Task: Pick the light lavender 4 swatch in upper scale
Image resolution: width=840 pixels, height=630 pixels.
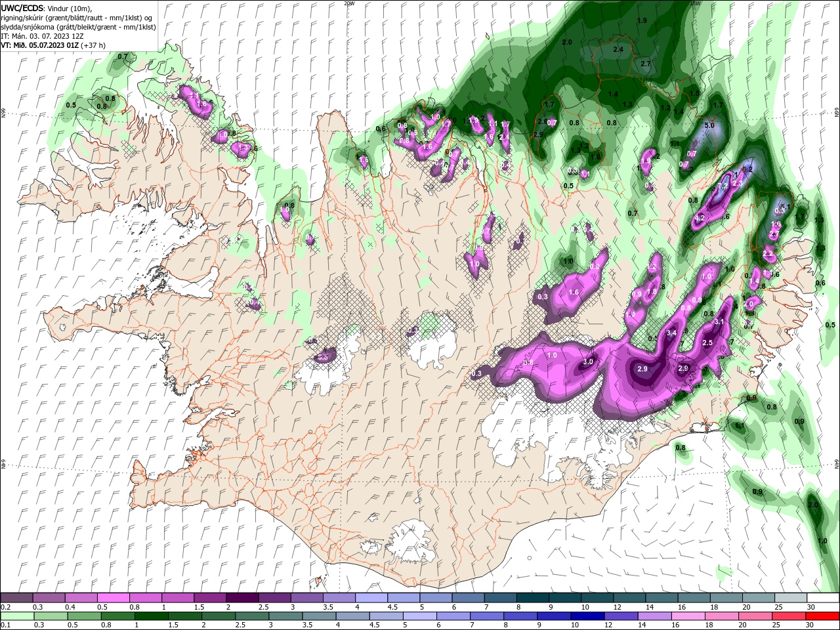Action: click(x=370, y=598)
